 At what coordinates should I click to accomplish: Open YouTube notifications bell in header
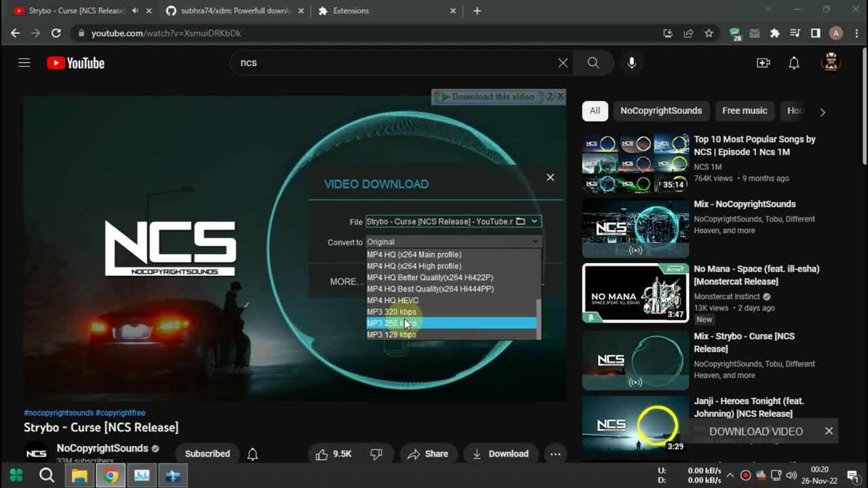click(794, 63)
